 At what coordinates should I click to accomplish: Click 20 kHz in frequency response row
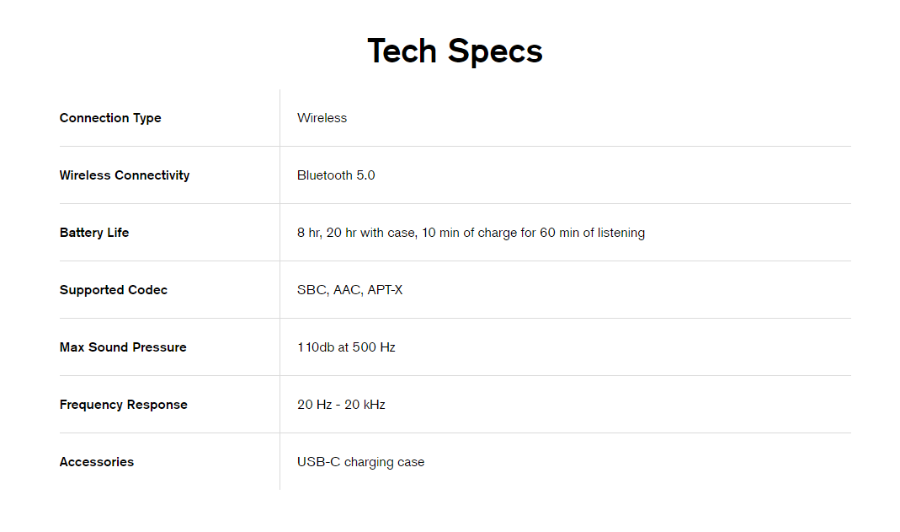click(x=364, y=405)
